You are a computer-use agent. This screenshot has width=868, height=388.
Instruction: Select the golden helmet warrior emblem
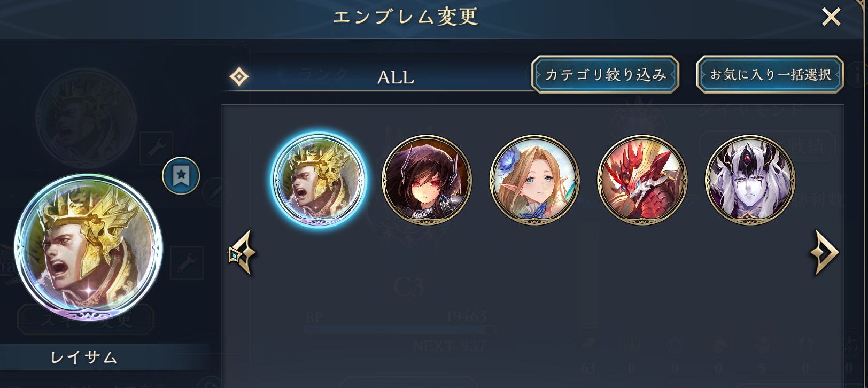(319, 180)
